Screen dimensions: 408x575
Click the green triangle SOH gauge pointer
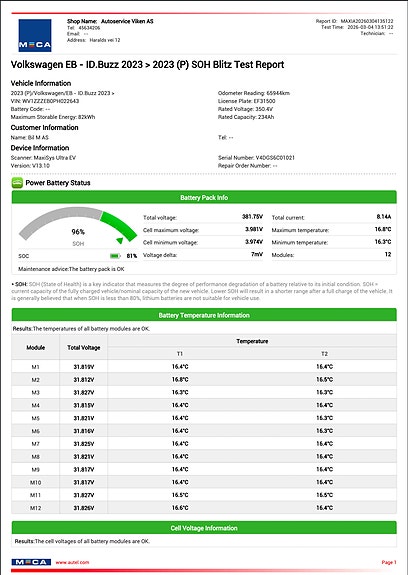click(x=120, y=241)
